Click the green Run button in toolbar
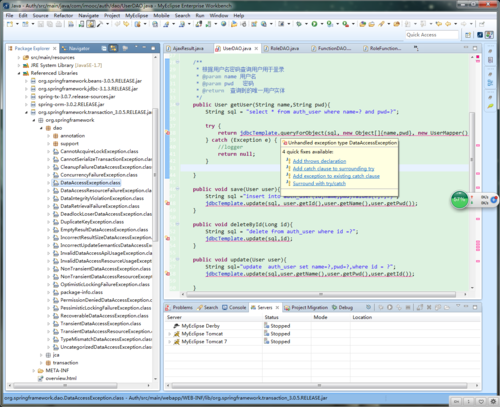The height and width of the screenshot is (407, 500). [x=314, y=24]
